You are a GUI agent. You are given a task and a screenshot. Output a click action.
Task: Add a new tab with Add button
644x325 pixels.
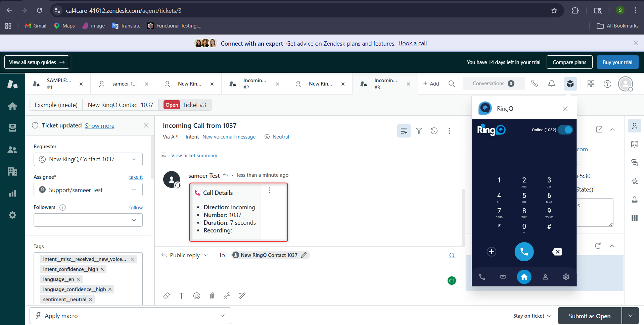pos(431,84)
